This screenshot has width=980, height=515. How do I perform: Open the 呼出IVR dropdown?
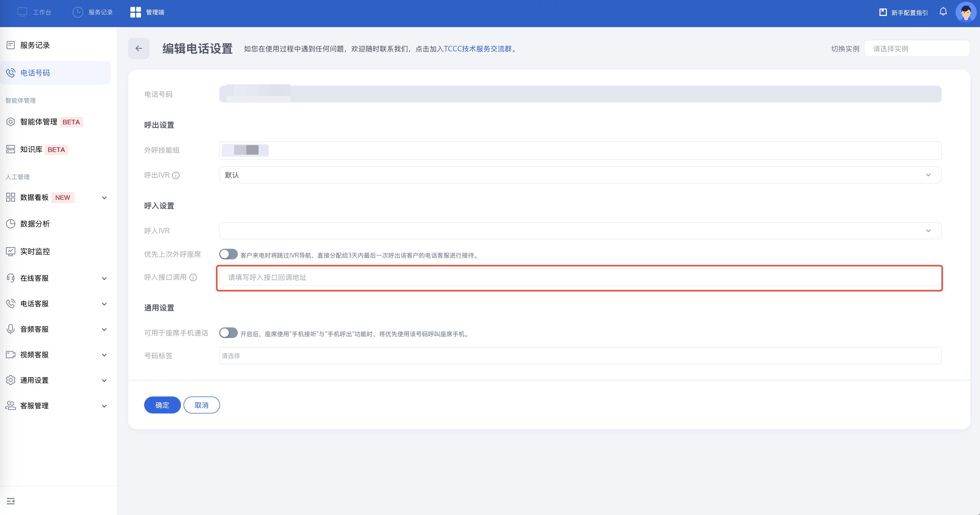coord(580,175)
